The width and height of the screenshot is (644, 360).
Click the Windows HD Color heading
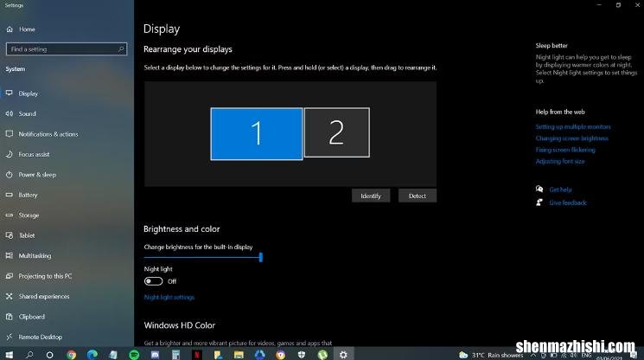[180, 325]
